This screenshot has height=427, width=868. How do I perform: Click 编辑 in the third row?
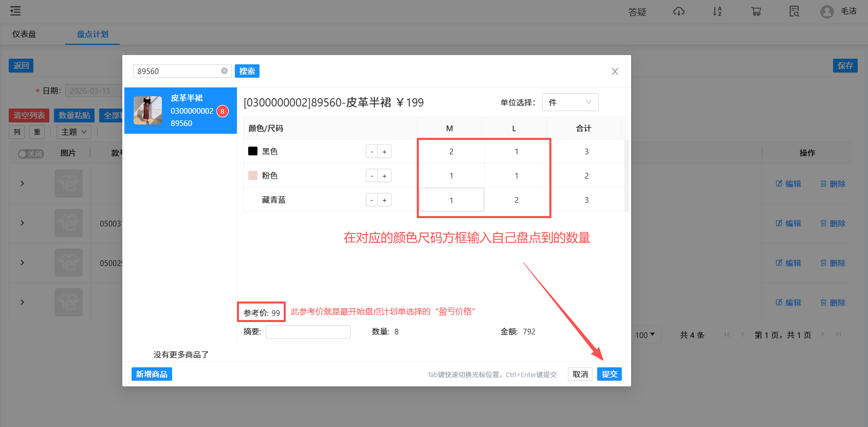tap(788, 263)
